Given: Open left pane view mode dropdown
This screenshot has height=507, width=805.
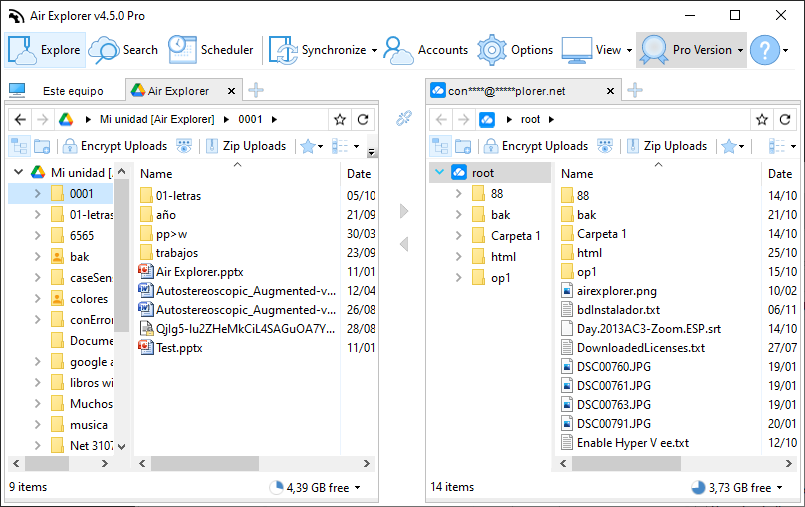Looking at the screenshot, I should pos(346,146).
